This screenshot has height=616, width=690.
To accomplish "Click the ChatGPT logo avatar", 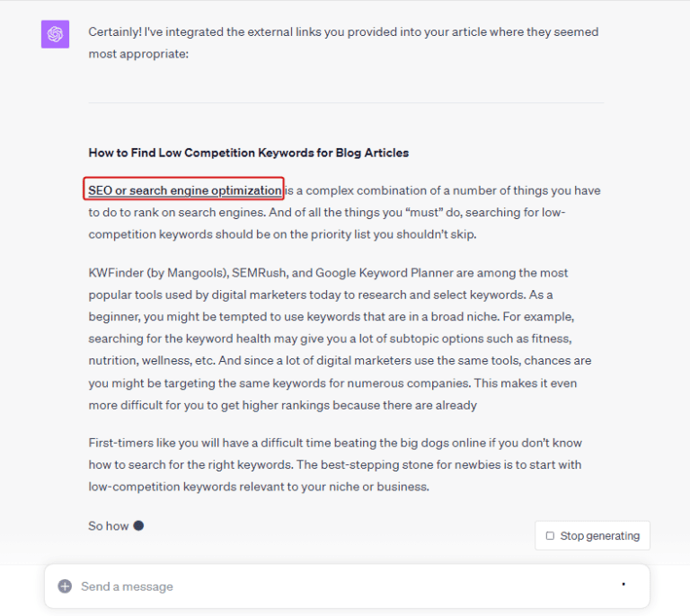I will click(x=55, y=34).
